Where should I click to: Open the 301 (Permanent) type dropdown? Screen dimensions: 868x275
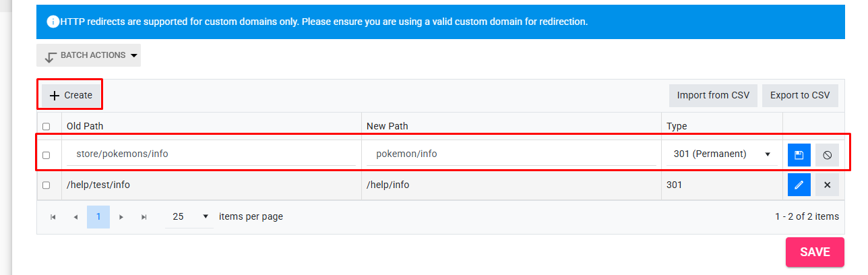coord(722,154)
